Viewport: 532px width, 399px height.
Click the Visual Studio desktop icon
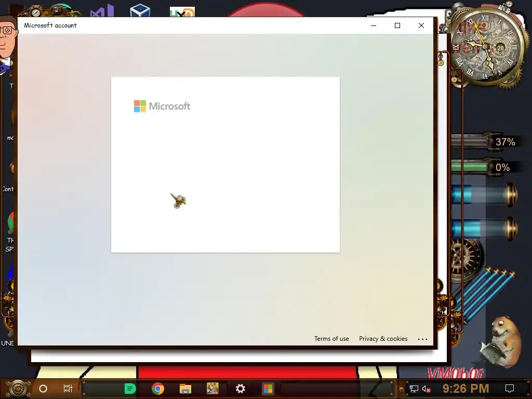click(102, 11)
